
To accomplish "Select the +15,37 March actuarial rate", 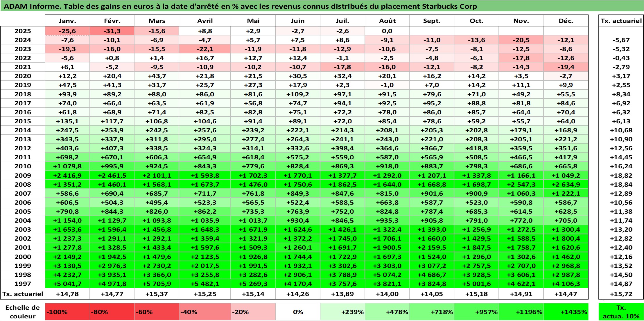I will tap(157, 294).
